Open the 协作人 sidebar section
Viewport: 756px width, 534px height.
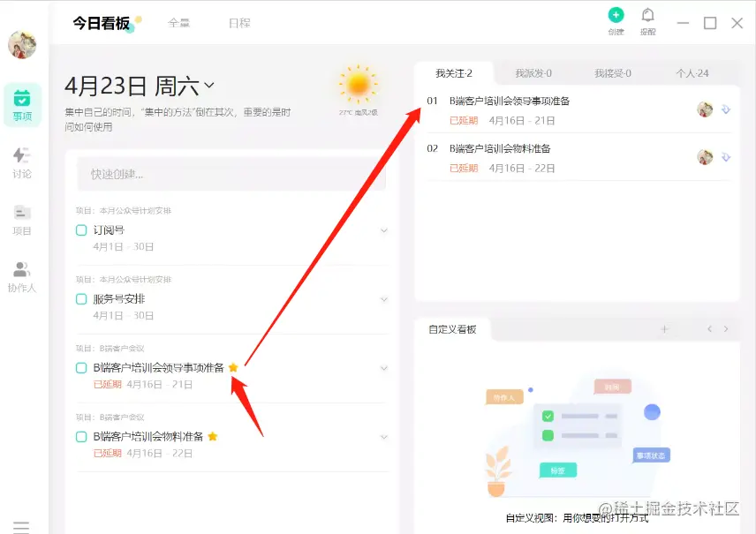click(22, 277)
